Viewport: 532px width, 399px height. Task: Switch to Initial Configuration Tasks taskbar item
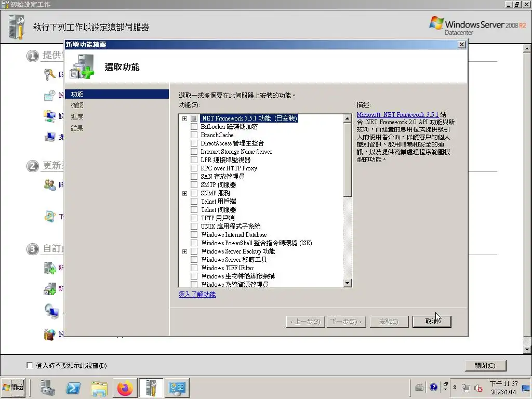pyautogui.click(x=151, y=388)
